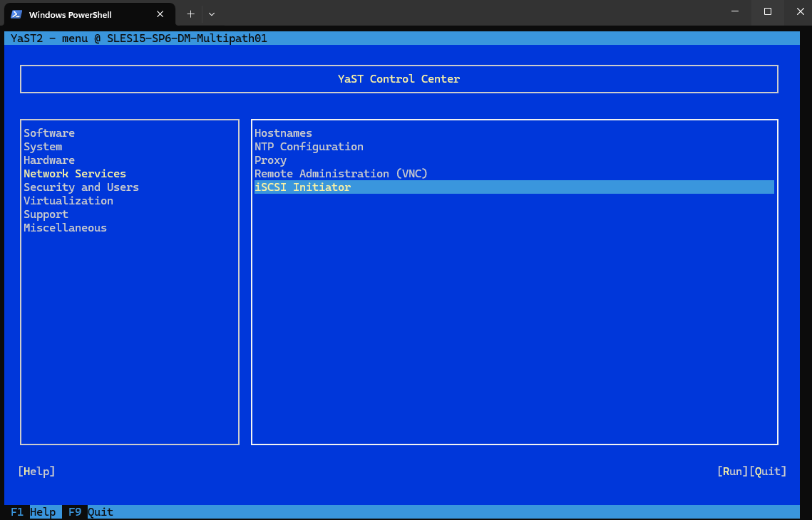
Task: Maximize the terminal window
Action: tap(768, 11)
